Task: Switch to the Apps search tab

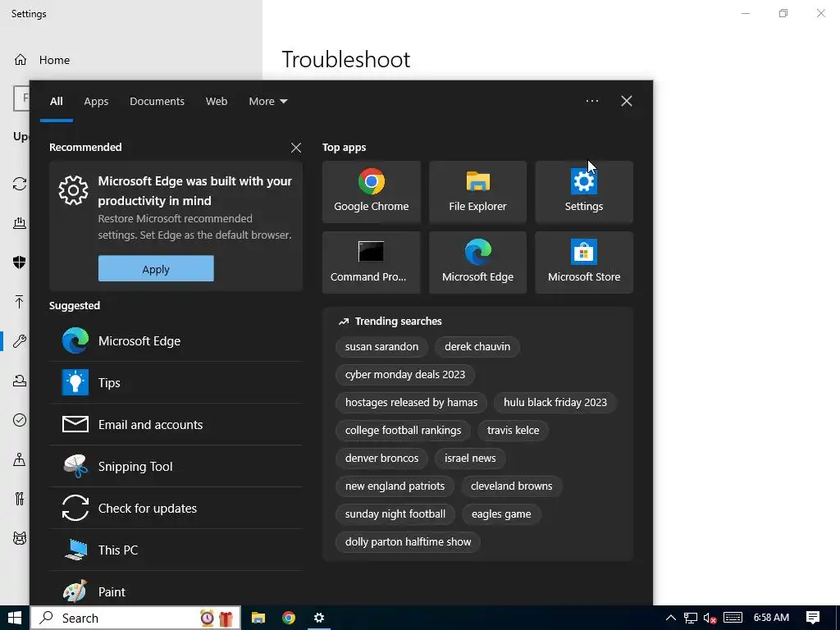Action: click(x=96, y=101)
